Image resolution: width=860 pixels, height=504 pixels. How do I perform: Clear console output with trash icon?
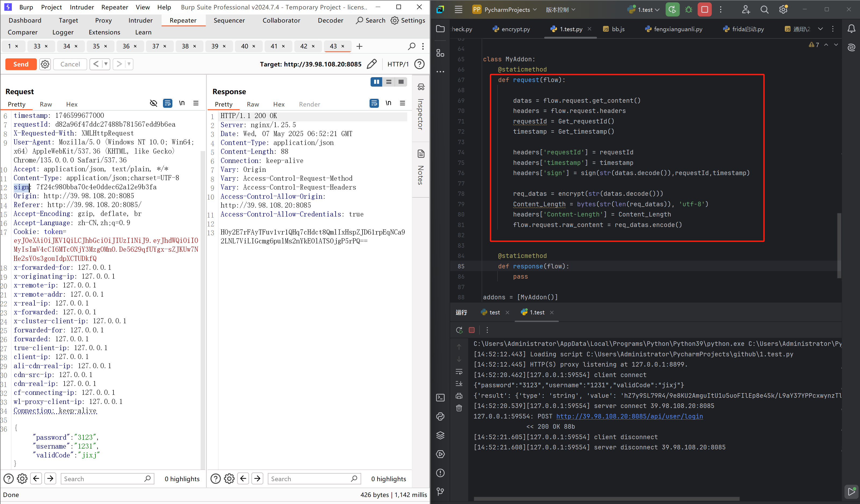[x=459, y=408]
